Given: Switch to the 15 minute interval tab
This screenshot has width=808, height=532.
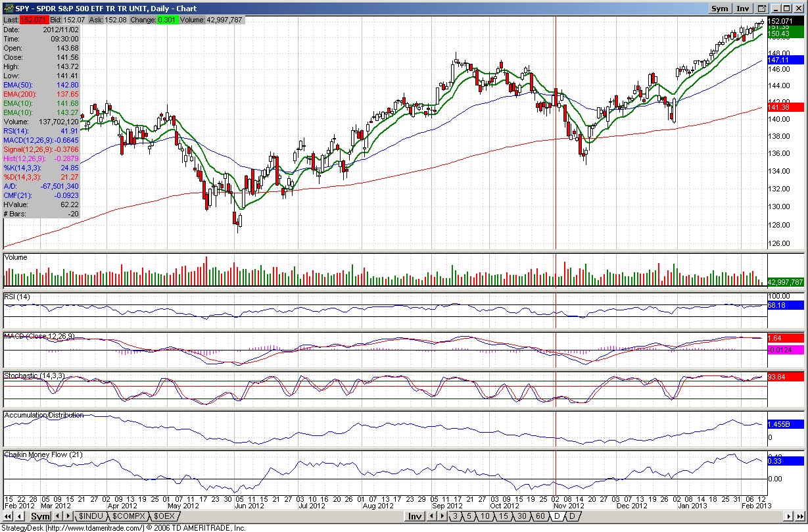Looking at the screenshot, I should point(504,516).
